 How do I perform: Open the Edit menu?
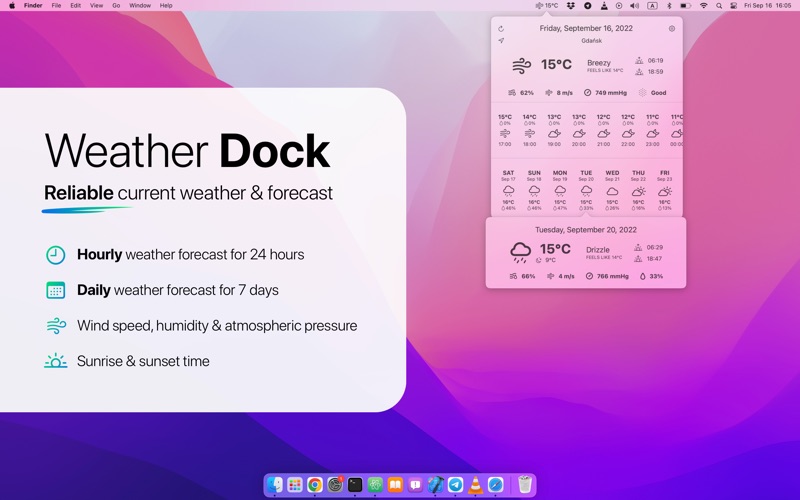pos(76,6)
